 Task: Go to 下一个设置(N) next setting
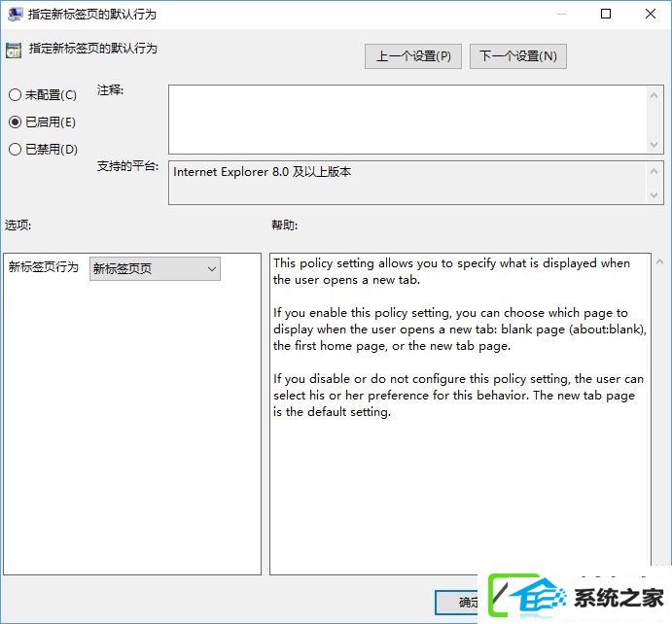pos(518,56)
